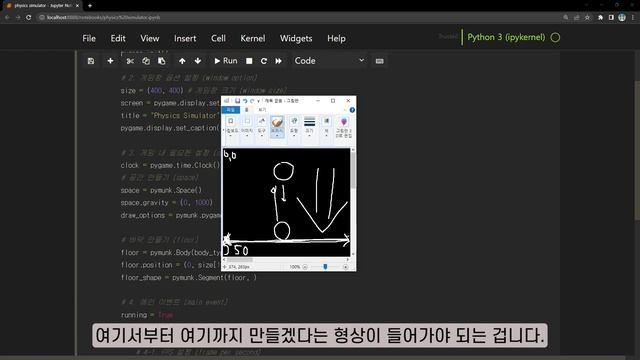Open Paint help question mark icon
The width and height of the screenshot is (640, 360).
point(352,110)
